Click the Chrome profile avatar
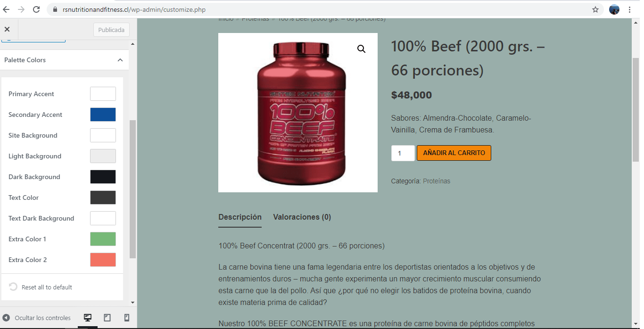Screen dimensions: 644x329 (614, 9)
